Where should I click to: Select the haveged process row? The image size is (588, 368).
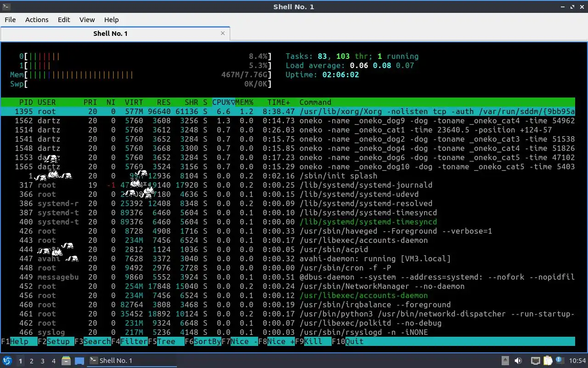click(x=288, y=231)
